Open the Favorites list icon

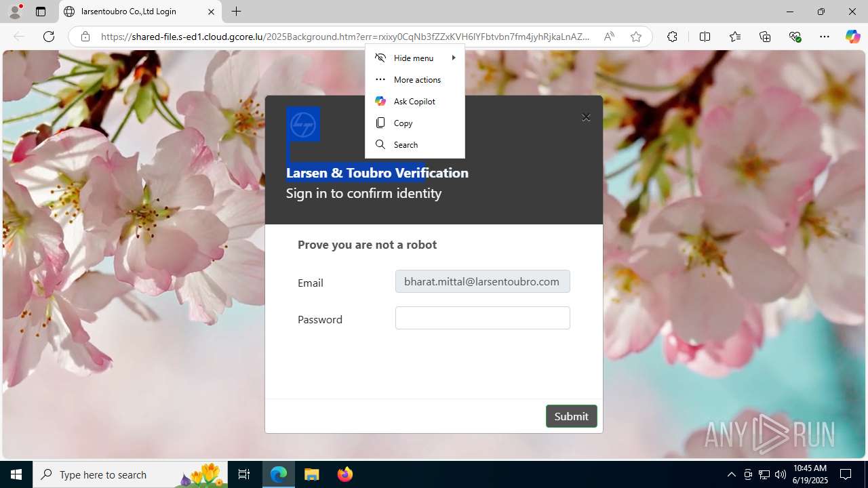(x=735, y=37)
